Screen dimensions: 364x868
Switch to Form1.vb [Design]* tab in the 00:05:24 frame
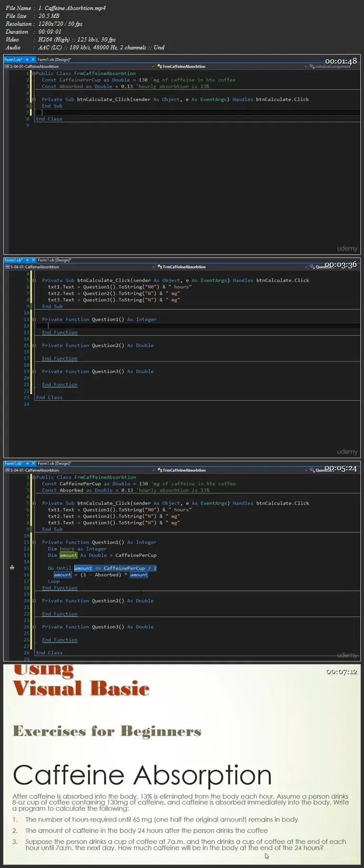[x=54, y=463]
